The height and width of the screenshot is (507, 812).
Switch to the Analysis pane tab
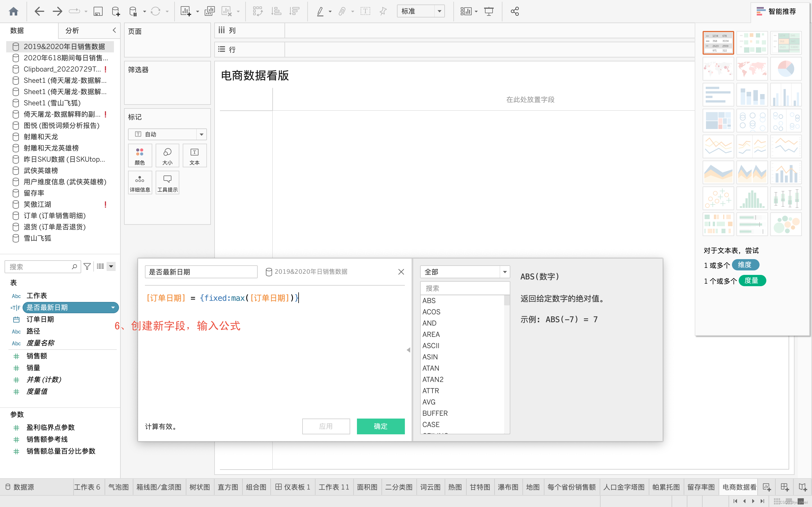72,30
